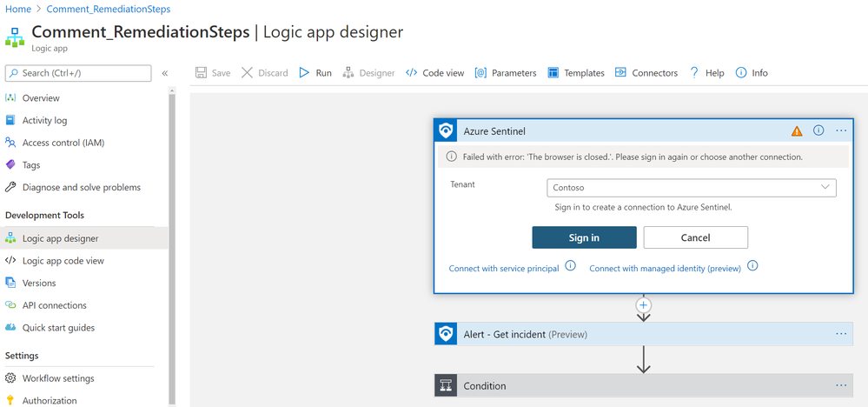Click the API connections link icon

click(10, 305)
